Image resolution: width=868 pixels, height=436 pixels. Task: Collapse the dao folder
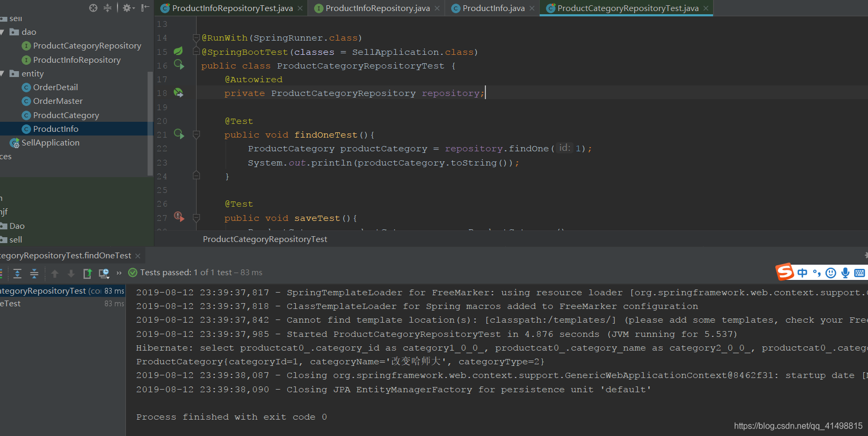(2, 32)
